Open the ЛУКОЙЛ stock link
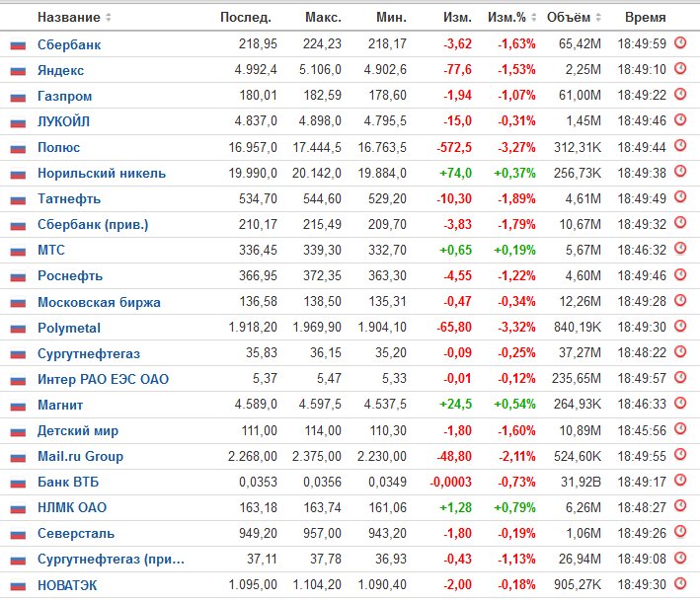This screenshot has width=700, height=601. 63,121
